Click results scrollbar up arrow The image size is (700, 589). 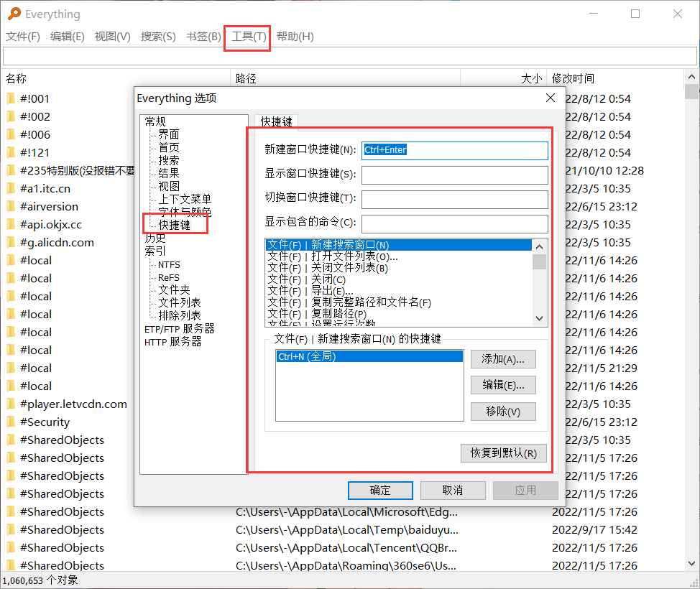point(691,77)
